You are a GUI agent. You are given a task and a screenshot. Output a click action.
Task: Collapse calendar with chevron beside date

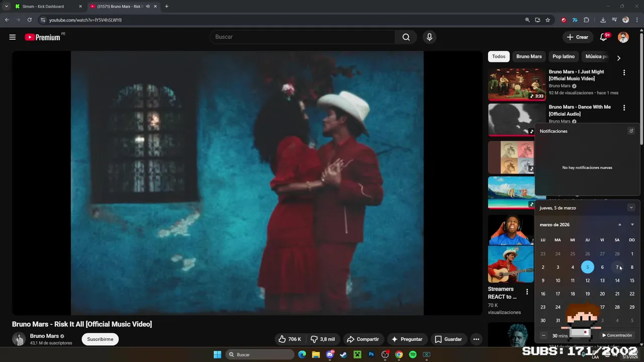pyautogui.click(x=631, y=208)
